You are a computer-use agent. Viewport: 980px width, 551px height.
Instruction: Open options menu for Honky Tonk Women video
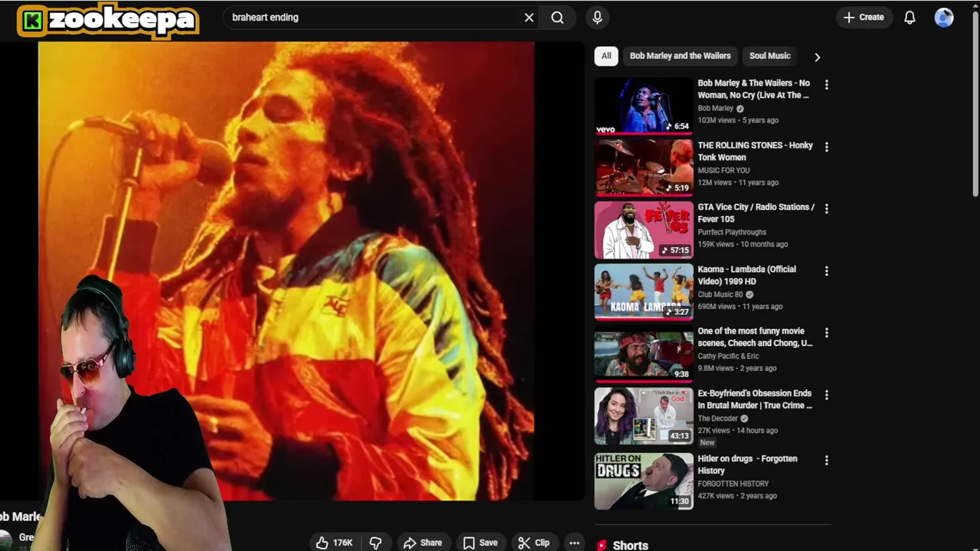(826, 147)
